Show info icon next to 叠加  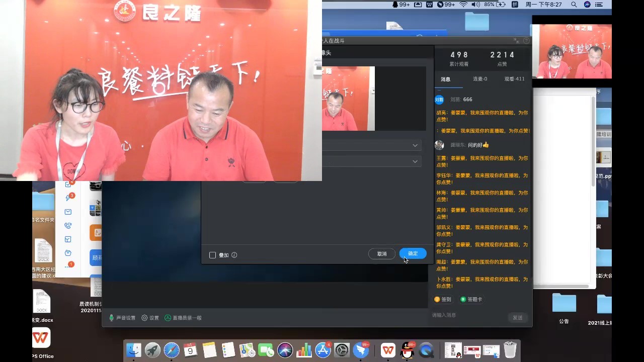click(234, 255)
